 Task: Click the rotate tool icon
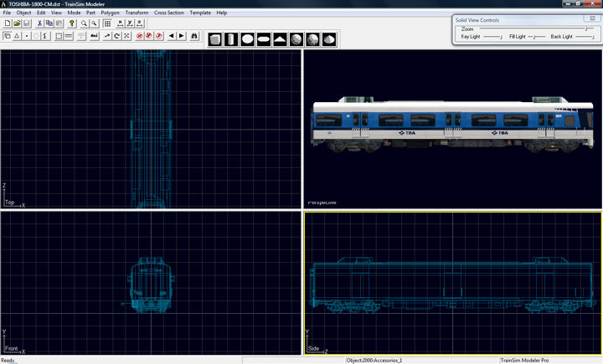click(117, 36)
